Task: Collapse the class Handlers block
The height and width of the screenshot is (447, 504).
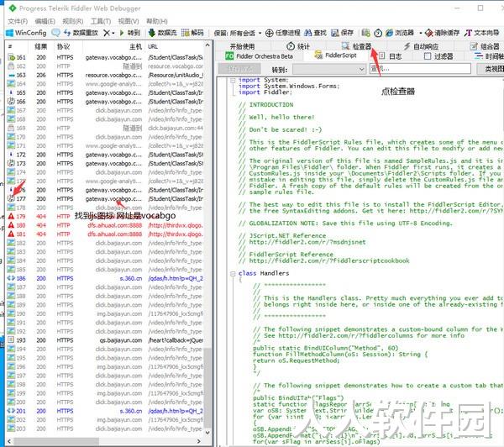Action: pos(233,274)
